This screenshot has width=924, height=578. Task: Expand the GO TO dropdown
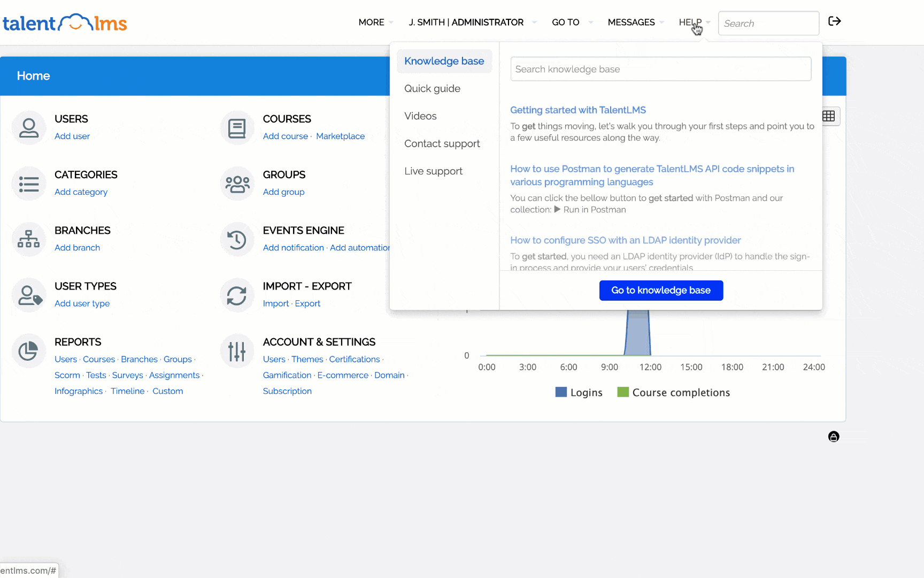[x=572, y=22]
